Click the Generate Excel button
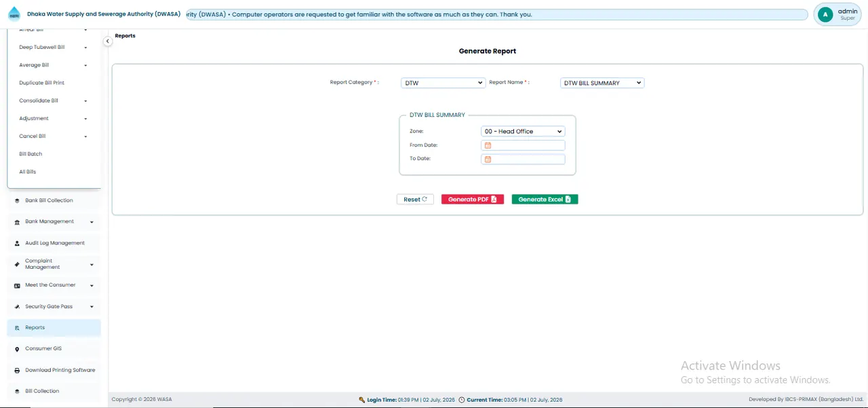The image size is (868, 408). click(545, 200)
